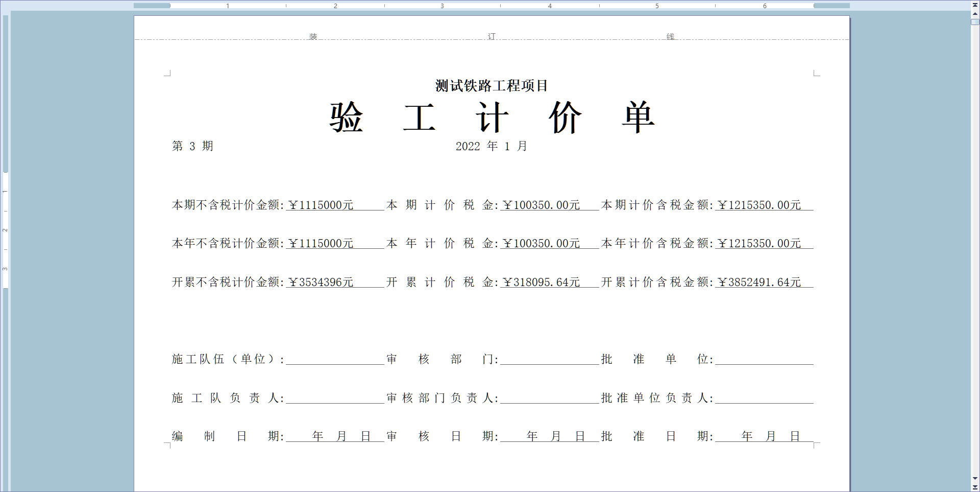Click the 开累计价含税金额 value ¥3852491.64元
This screenshot has height=492, width=980.
pos(759,283)
